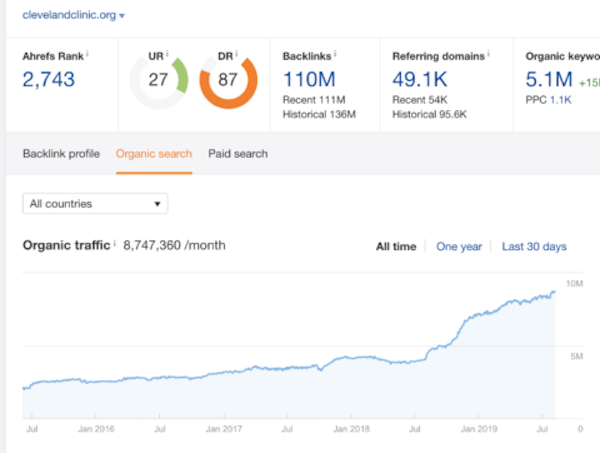Click the info icon next to UR

pos(167,54)
